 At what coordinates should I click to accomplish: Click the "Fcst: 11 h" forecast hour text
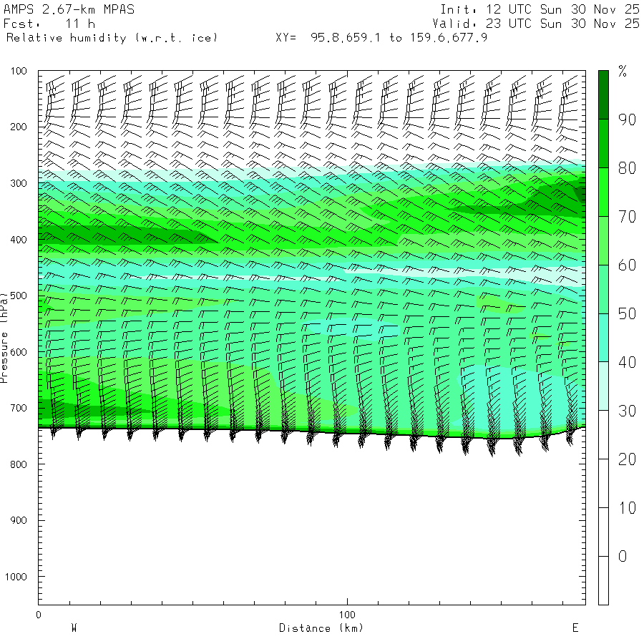49,24
